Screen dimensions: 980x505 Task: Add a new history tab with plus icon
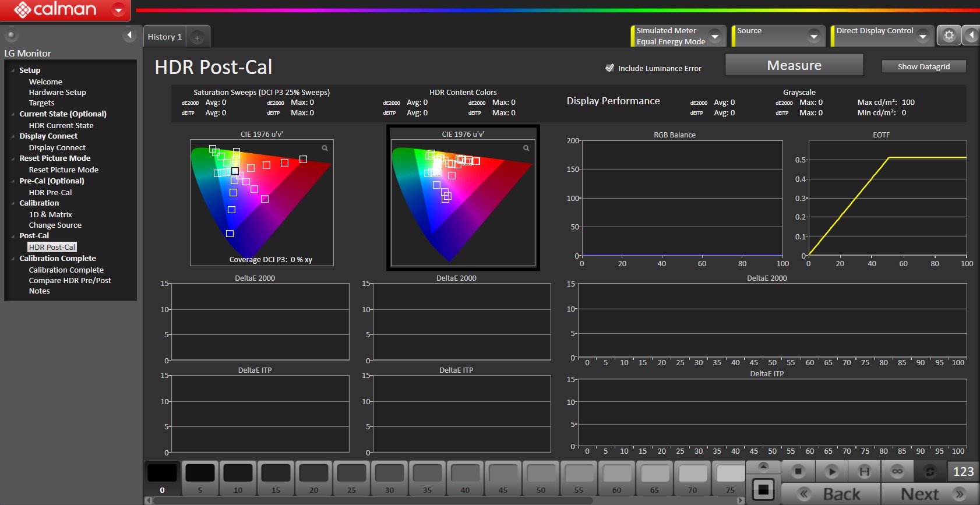coord(198,38)
